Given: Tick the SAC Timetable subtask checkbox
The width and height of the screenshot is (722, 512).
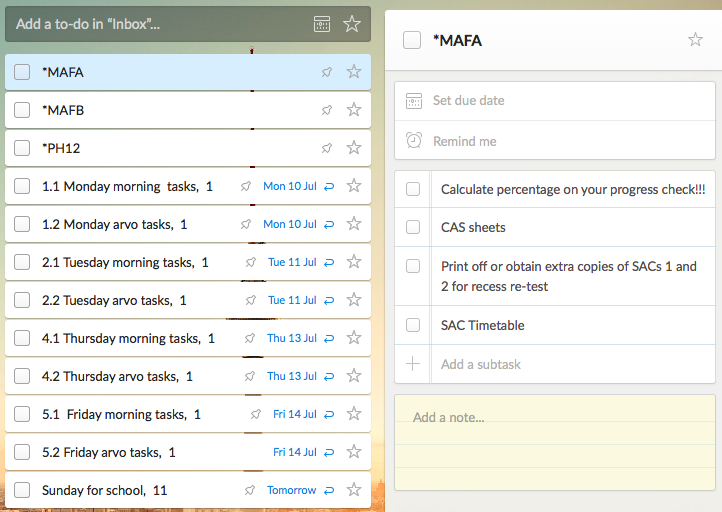Looking at the screenshot, I should (x=413, y=325).
